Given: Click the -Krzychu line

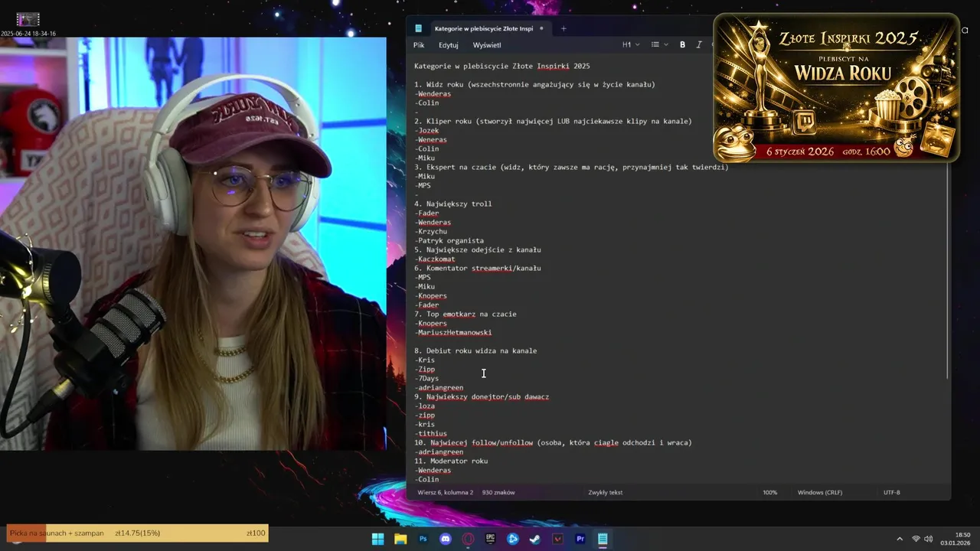Looking at the screenshot, I should [x=431, y=231].
